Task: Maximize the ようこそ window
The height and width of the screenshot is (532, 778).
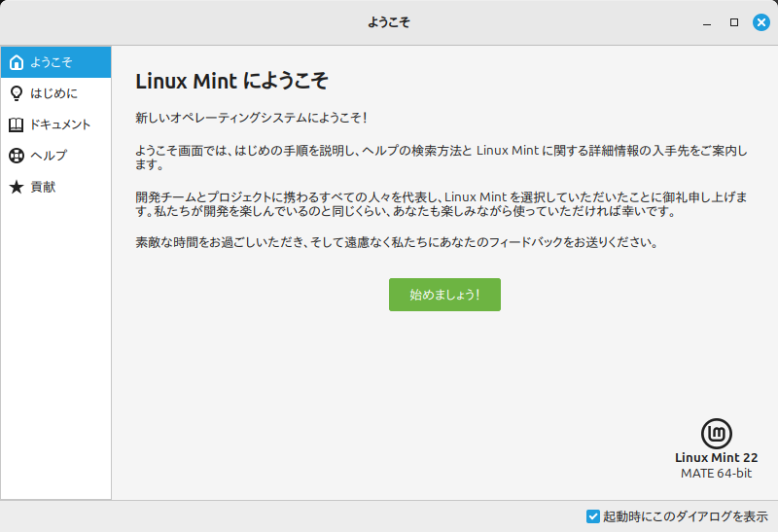Action: coord(734,22)
